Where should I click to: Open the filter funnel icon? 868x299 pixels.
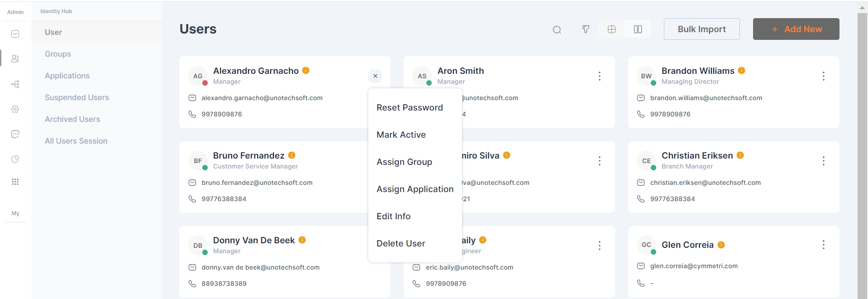(586, 29)
